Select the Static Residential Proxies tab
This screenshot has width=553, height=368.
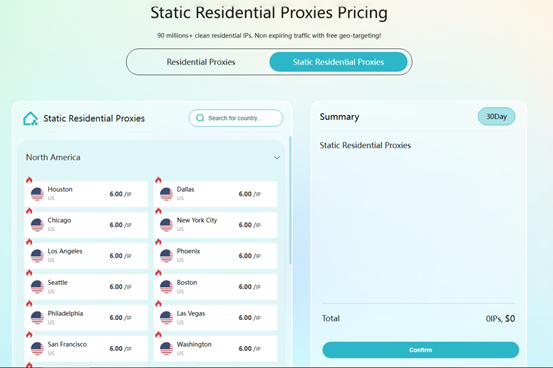(x=338, y=62)
